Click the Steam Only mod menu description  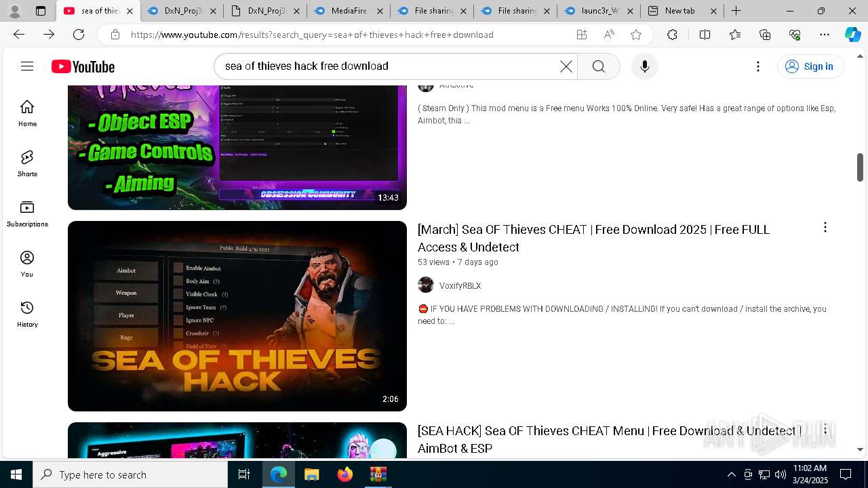point(627,114)
